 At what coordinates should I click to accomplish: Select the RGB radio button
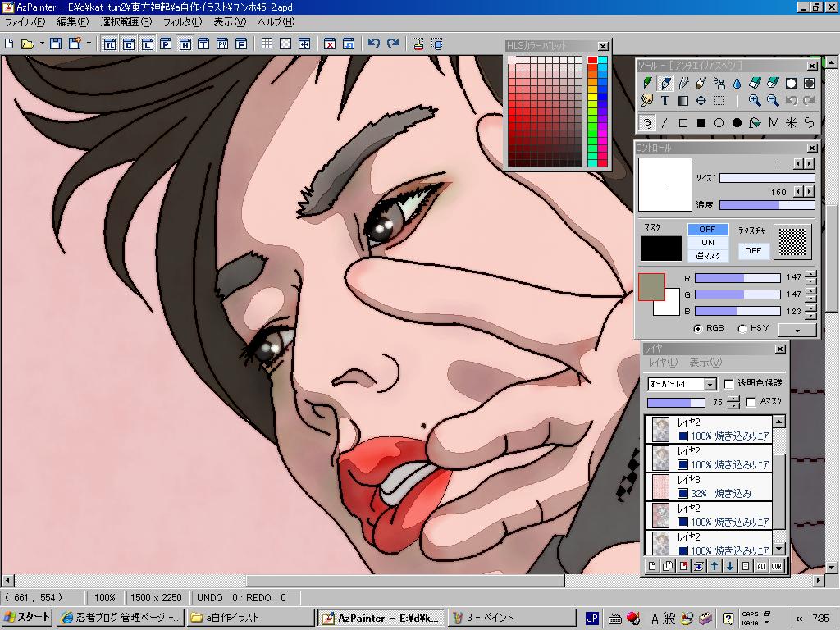coord(697,328)
